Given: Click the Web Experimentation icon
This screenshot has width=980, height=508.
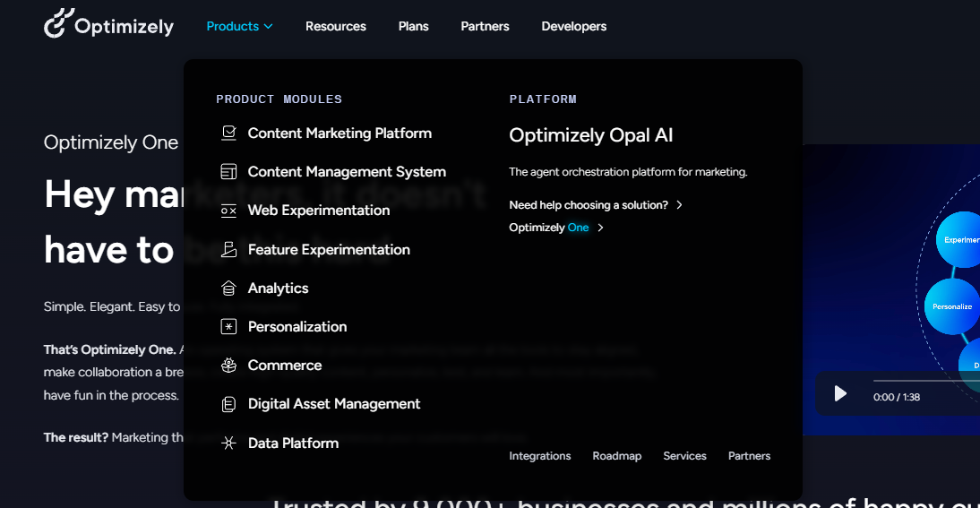Looking at the screenshot, I should 228,211.
